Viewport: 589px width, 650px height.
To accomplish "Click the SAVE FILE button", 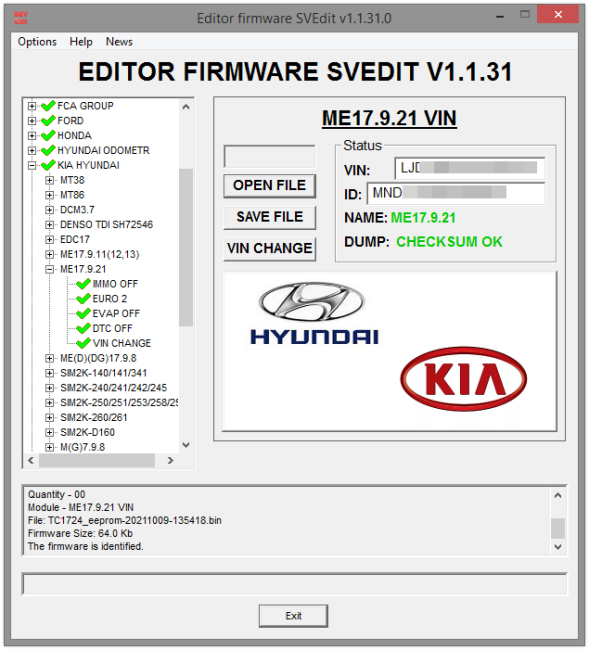I will (x=269, y=217).
